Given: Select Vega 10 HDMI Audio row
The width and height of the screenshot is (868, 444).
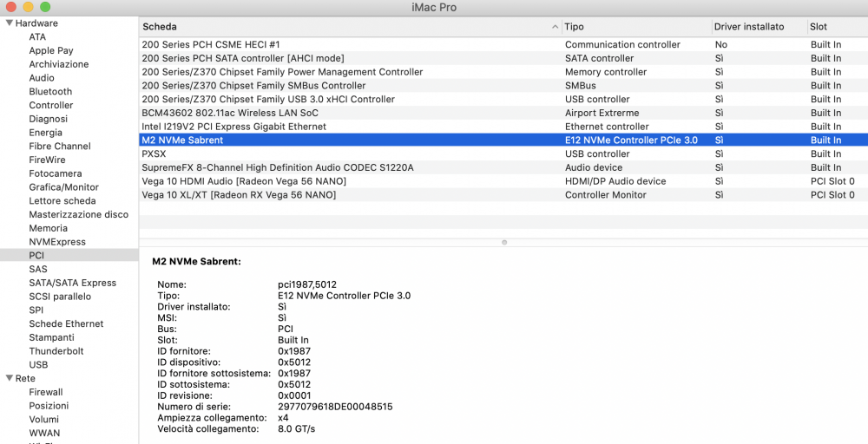Looking at the screenshot, I should 503,180.
